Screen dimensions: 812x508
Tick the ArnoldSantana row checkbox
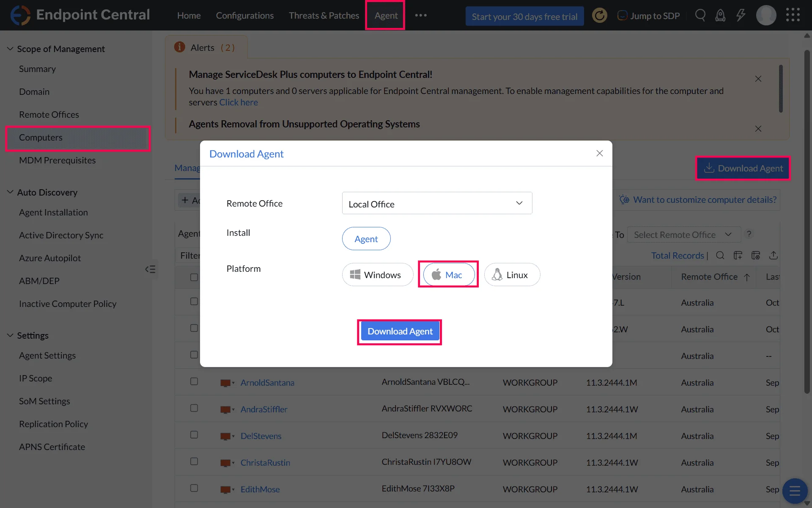click(x=194, y=381)
